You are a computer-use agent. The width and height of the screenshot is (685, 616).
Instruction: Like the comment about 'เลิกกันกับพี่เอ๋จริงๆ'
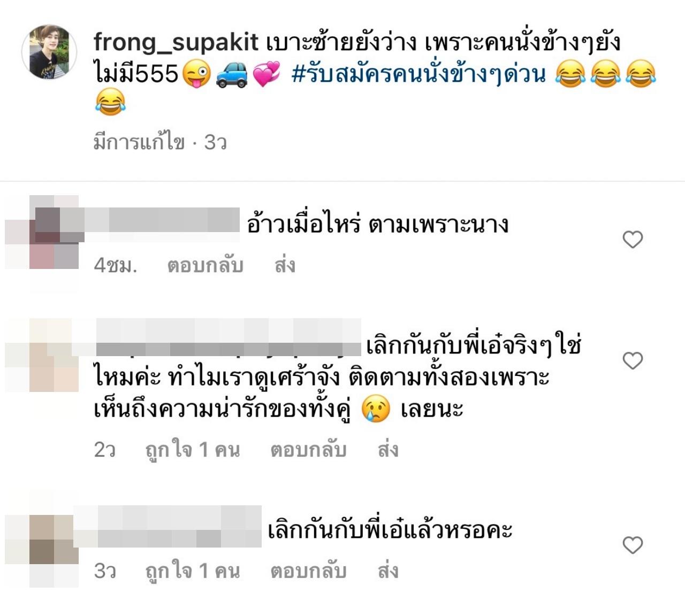(x=633, y=361)
